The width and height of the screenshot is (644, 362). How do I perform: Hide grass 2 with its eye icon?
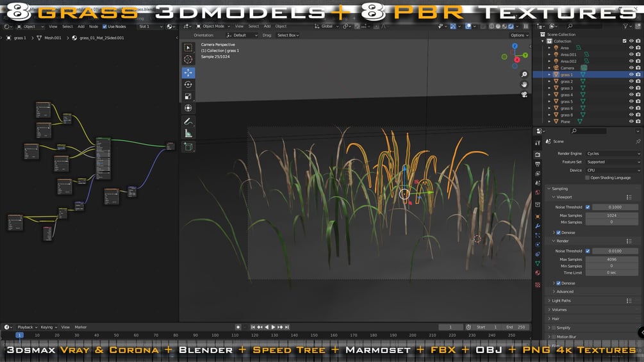631,81
